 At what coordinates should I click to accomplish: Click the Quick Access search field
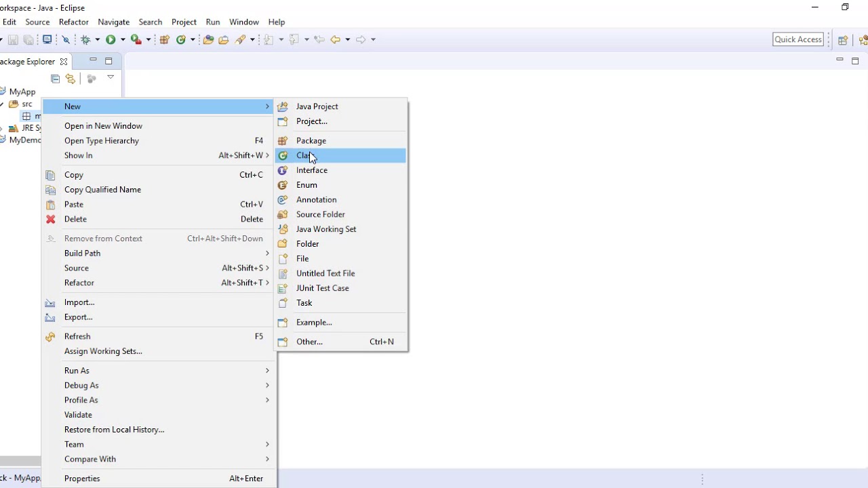coord(798,39)
